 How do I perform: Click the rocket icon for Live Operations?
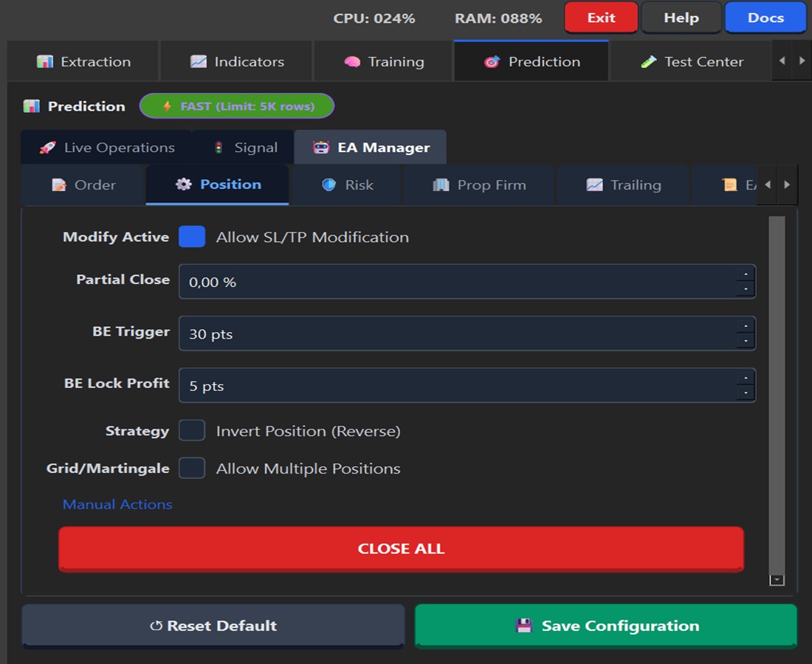tap(47, 148)
